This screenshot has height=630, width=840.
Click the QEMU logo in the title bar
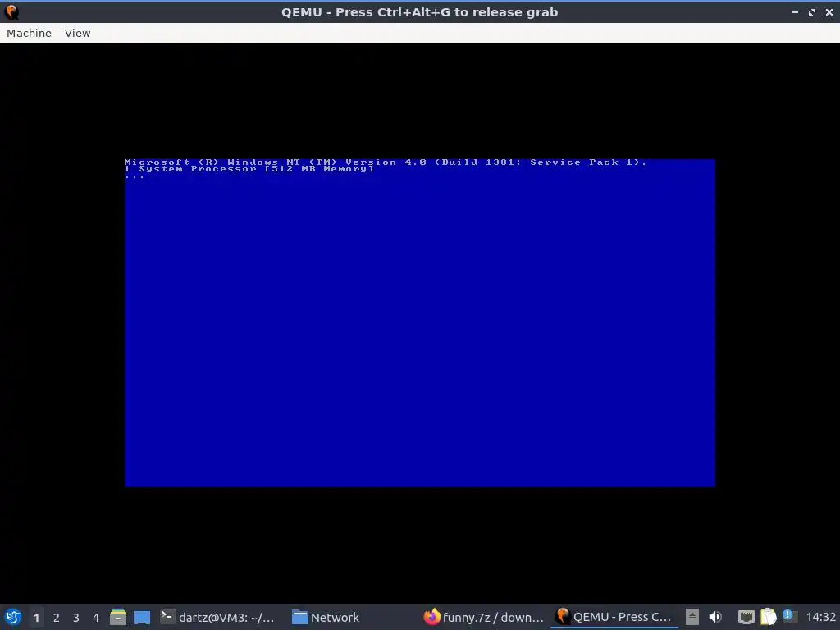11,11
